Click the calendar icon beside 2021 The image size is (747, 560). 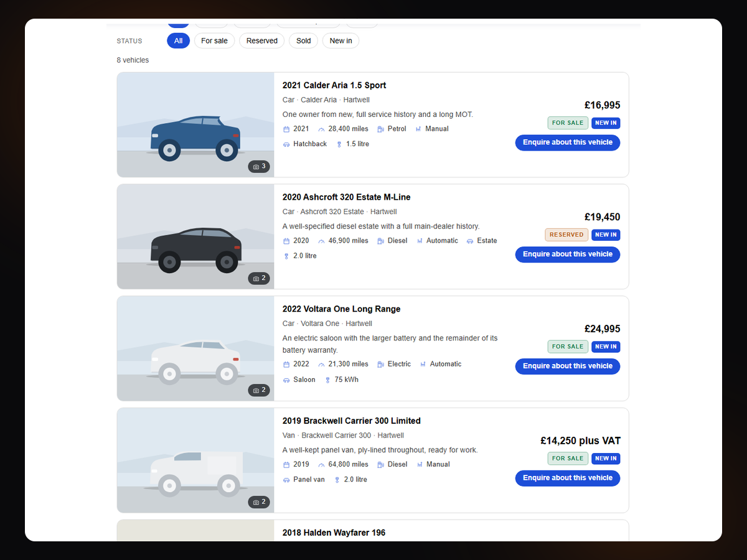point(286,129)
